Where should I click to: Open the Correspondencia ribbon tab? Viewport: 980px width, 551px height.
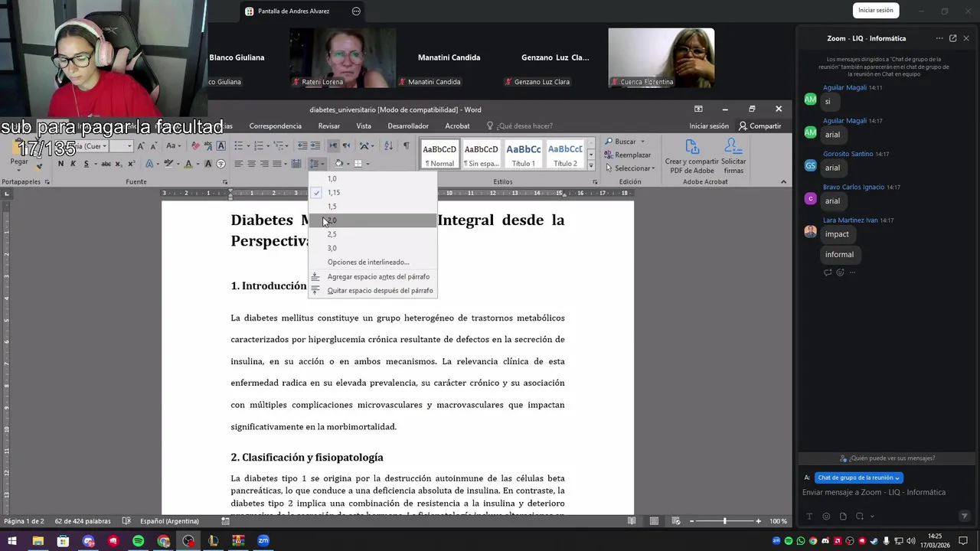[276, 126]
